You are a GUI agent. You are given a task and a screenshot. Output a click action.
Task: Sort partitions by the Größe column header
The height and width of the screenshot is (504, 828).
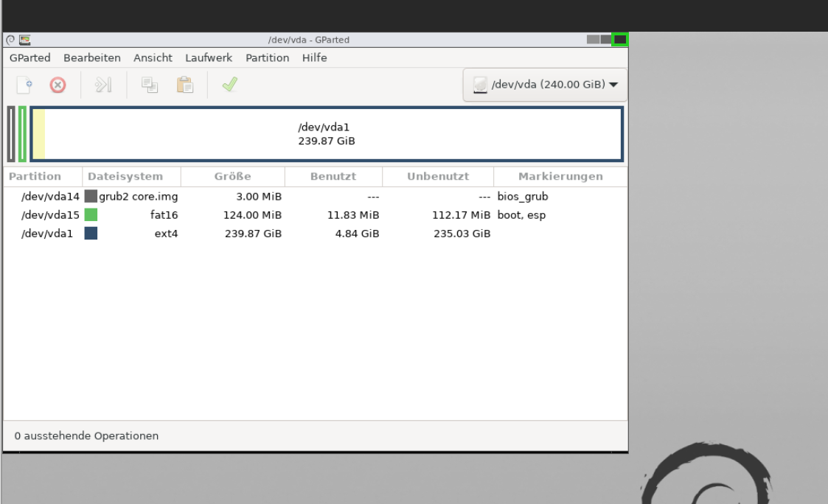point(232,176)
